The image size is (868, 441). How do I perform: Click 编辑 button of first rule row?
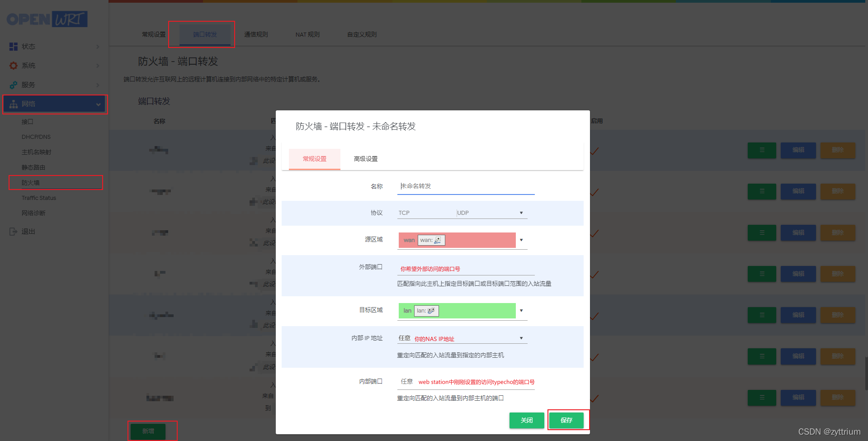tap(798, 150)
